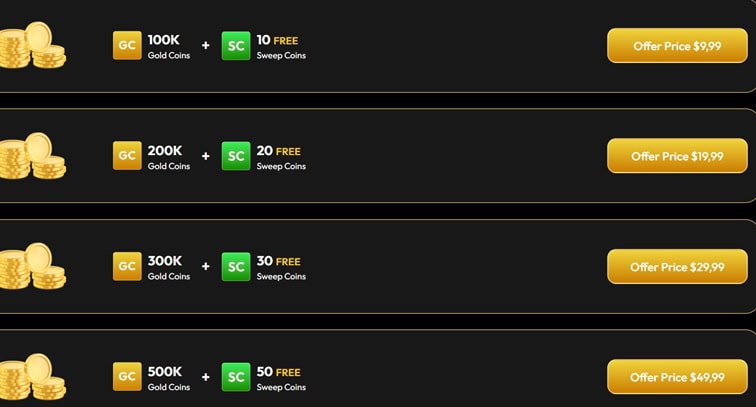Click the SC icon for 50 Sweep Coins
The height and width of the screenshot is (407, 756).
pos(236,376)
